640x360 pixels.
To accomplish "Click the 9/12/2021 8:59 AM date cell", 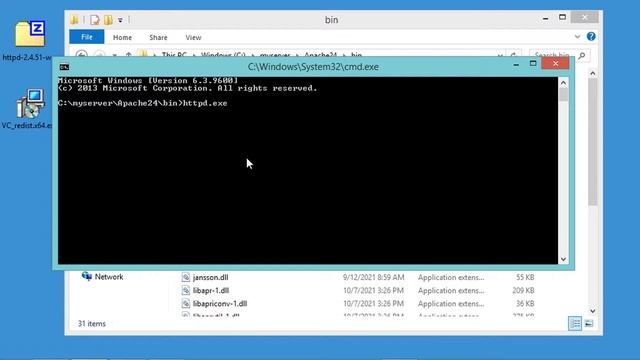I will point(373,278).
